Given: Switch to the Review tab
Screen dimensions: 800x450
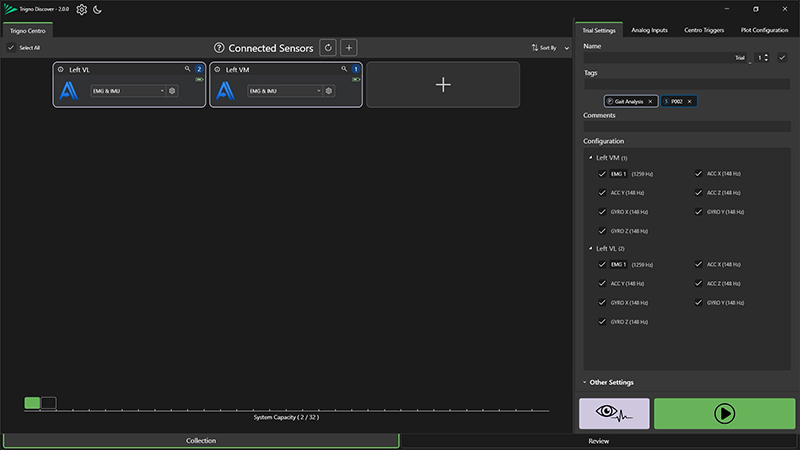Looking at the screenshot, I should pos(599,441).
